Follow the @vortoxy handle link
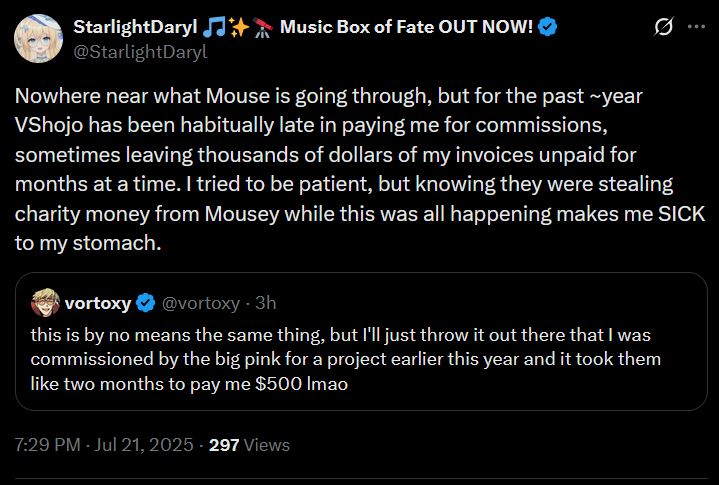 click(x=201, y=303)
